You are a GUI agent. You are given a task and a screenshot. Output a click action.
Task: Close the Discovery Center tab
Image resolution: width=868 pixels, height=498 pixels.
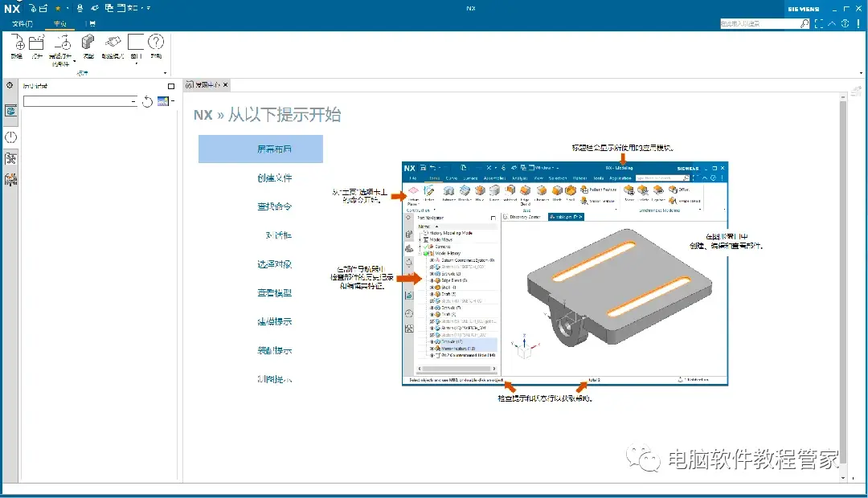225,85
